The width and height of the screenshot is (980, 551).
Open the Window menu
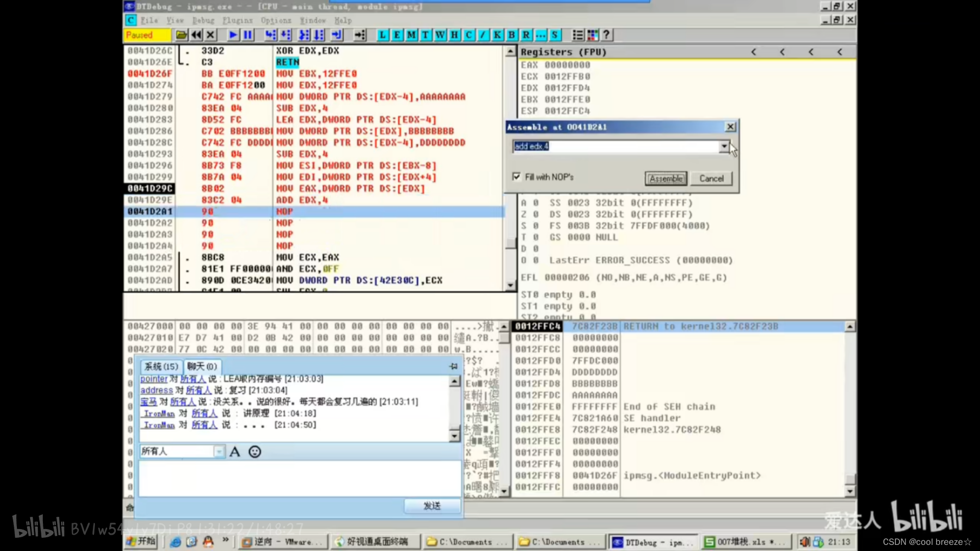pos(313,20)
